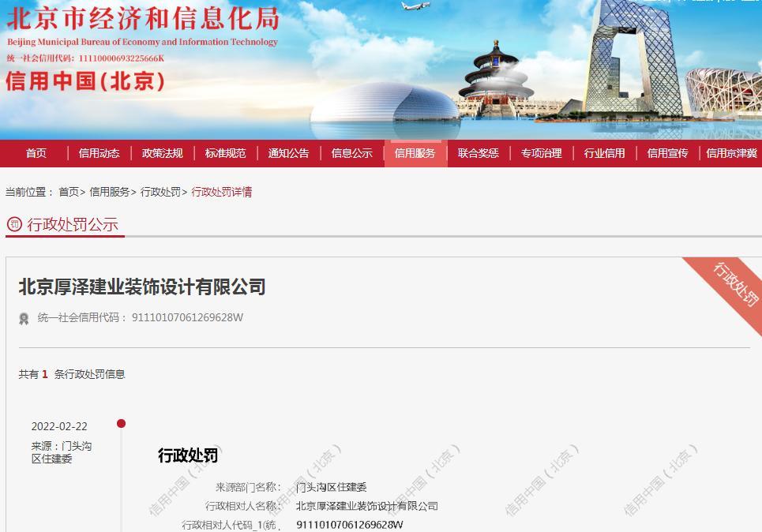Click the 行政相对人名称 field label
762x532 pixels.
click(243, 506)
